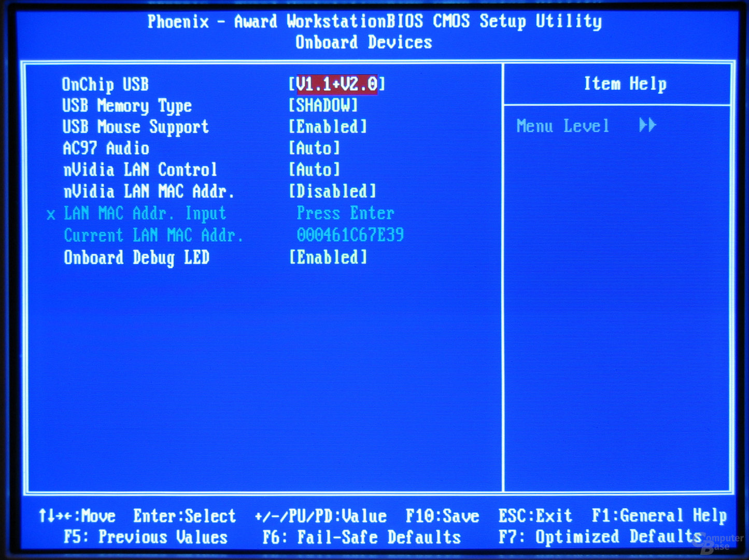The width and height of the screenshot is (749, 560).
Task: Click the Item Help header
Action: [x=625, y=84]
